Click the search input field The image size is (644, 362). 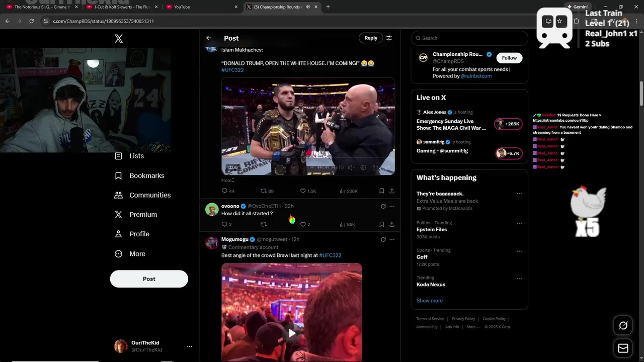[469, 38]
